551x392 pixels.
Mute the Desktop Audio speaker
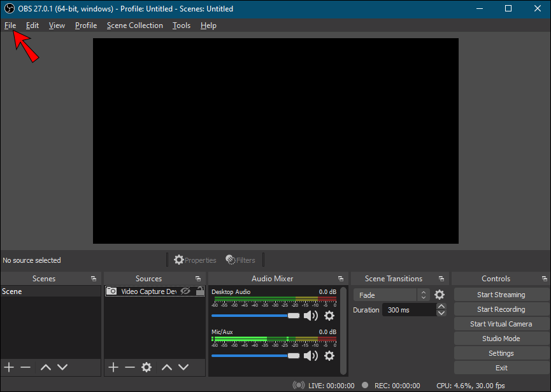[311, 316]
